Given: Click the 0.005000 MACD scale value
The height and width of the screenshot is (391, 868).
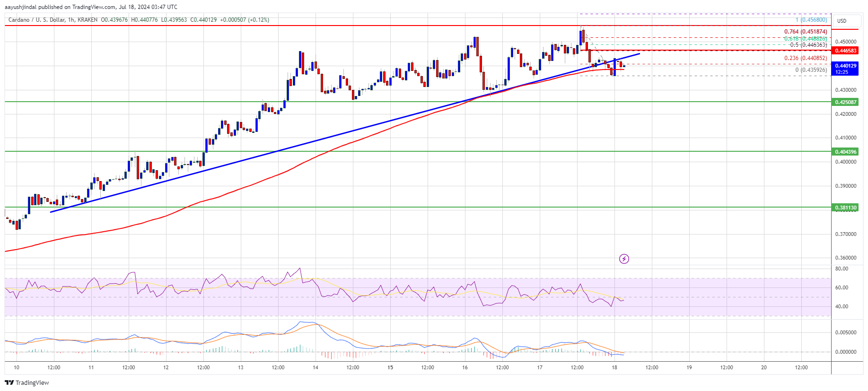Looking at the screenshot, I should pos(845,332).
